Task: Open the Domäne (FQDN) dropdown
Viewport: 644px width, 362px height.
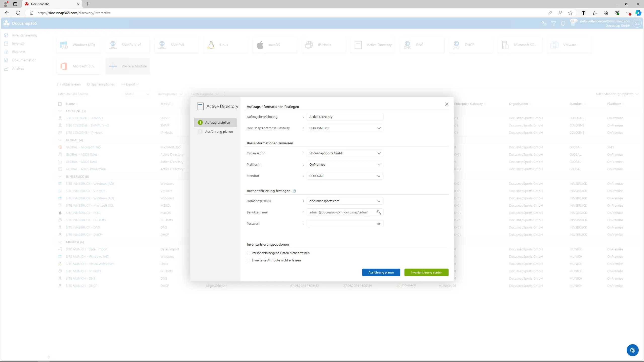Action: [x=345, y=201]
